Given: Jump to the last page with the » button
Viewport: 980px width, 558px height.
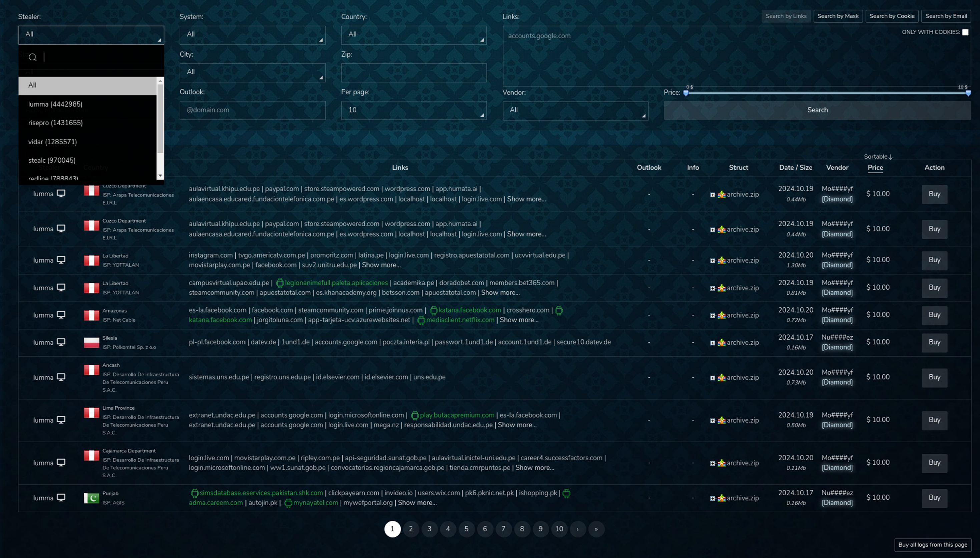Looking at the screenshot, I should point(596,529).
